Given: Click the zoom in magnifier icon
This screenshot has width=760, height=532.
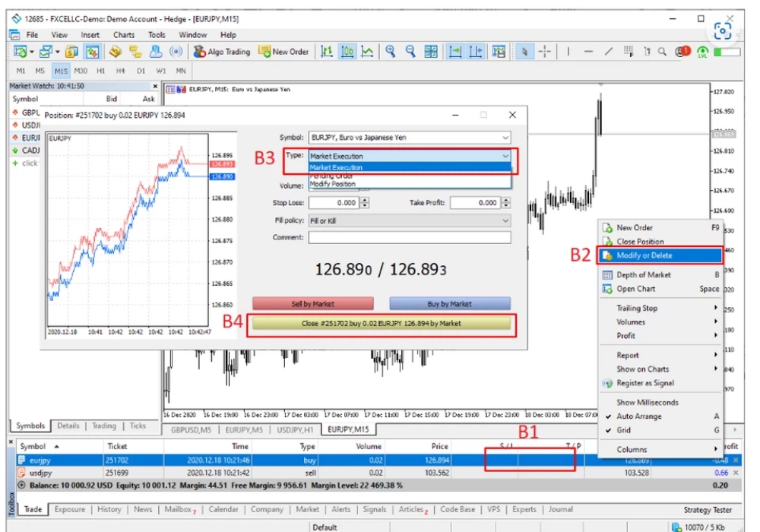Looking at the screenshot, I should click(390, 52).
